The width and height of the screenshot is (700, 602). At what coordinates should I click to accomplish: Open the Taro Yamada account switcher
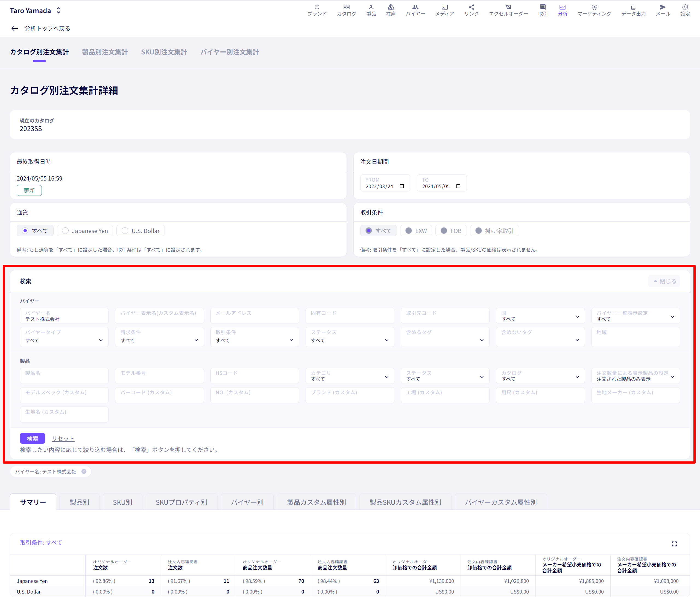click(x=35, y=10)
